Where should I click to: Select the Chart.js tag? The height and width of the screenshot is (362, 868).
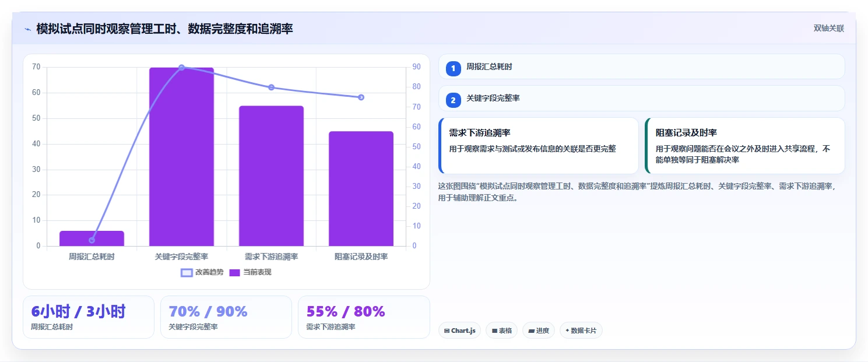459,331
